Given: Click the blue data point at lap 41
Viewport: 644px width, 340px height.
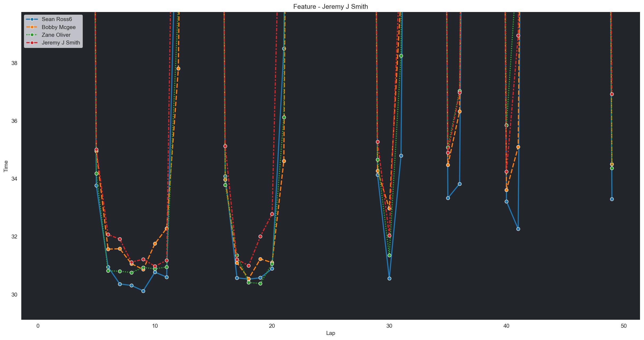Looking at the screenshot, I should [518, 229].
